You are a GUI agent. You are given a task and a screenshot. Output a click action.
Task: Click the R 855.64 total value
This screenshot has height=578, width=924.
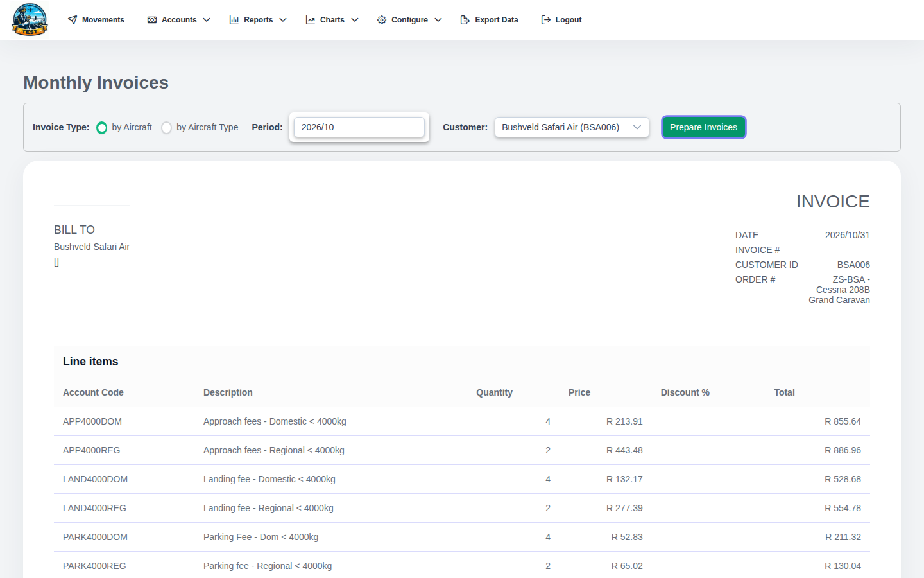[x=843, y=421]
